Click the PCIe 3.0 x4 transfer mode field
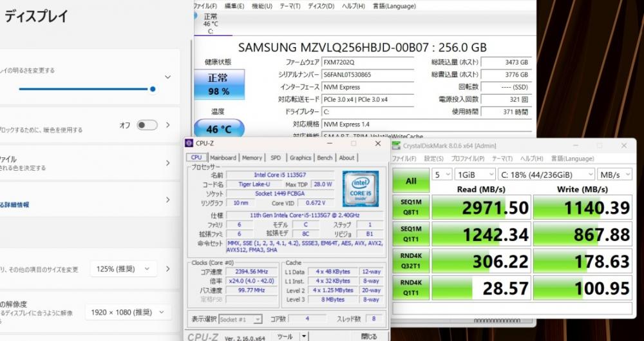The image size is (644, 341). tap(368, 99)
